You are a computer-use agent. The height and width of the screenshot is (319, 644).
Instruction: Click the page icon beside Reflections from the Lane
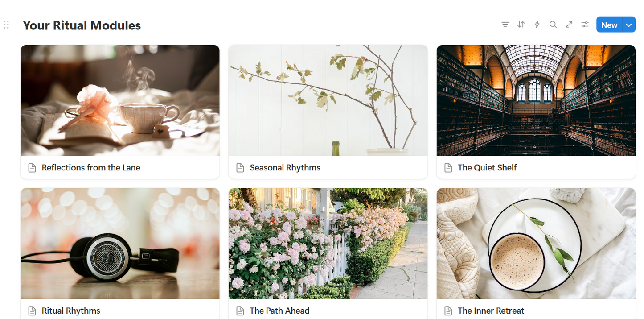[32, 168]
